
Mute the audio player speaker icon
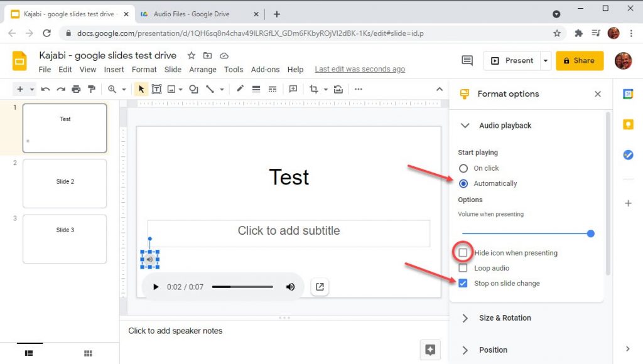290,287
